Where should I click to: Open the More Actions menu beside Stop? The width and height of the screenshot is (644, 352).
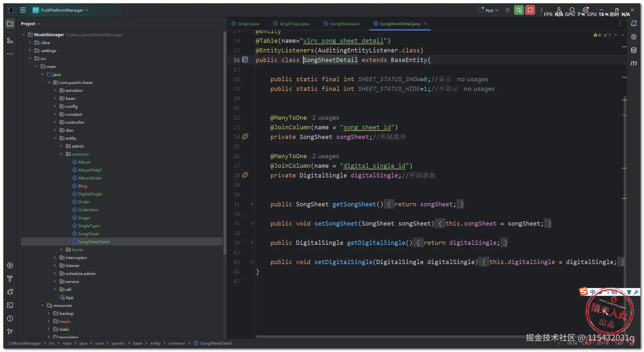541,10
